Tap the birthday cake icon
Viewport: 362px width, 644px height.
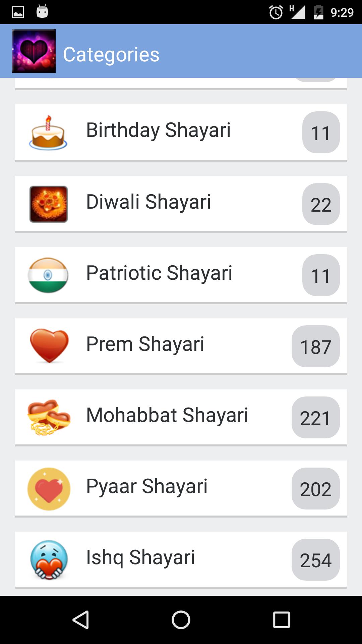coord(48,133)
